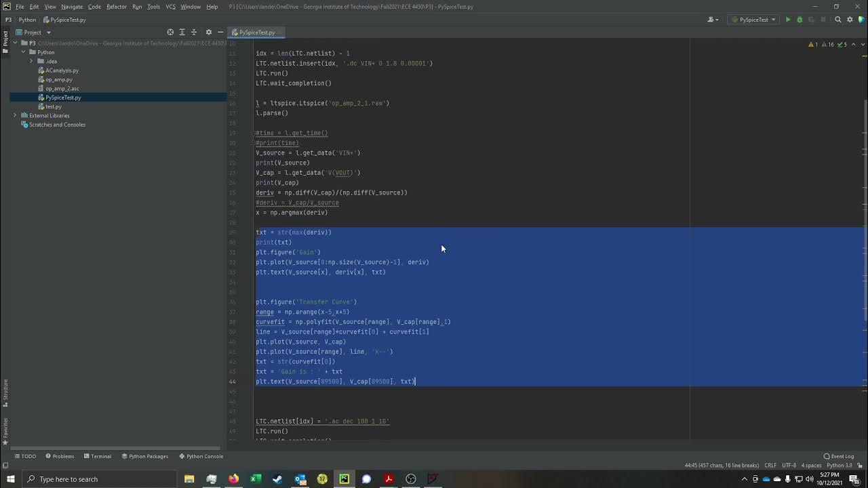The width and height of the screenshot is (868, 488).
Task: Collapse the Python folder in project tree
Action: tap(23, 52)
